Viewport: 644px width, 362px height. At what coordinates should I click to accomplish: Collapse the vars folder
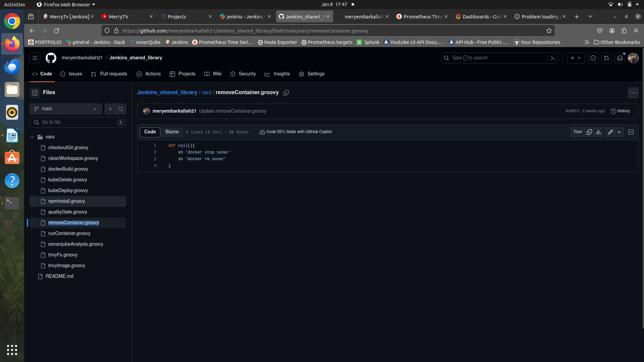tap(32, 137)
